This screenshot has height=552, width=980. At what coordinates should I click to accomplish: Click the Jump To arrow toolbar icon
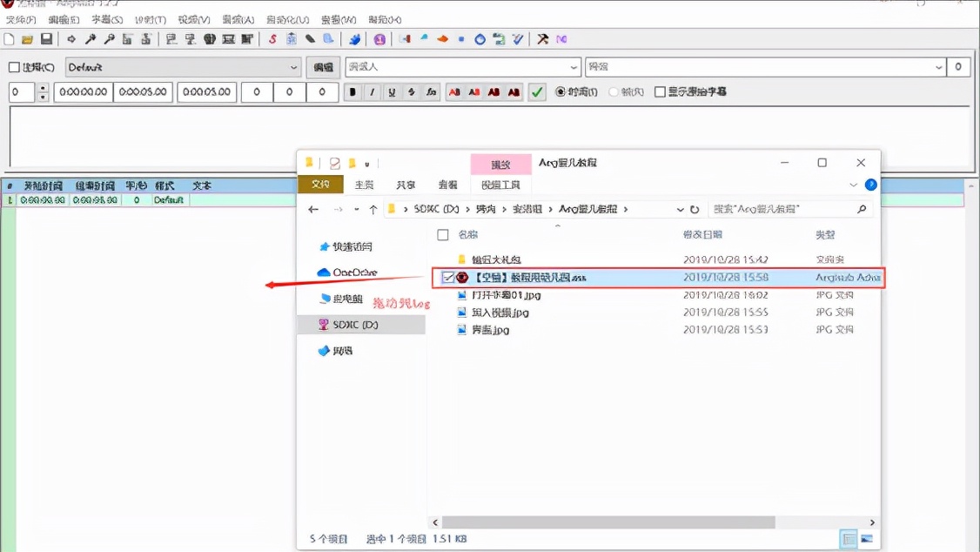point(71,39)
